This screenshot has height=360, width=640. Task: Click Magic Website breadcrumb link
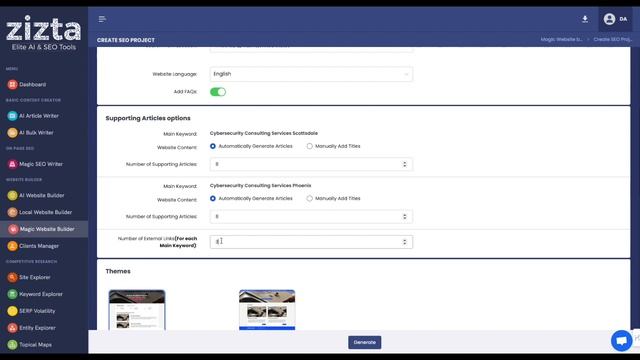click(x=561, y=40)
